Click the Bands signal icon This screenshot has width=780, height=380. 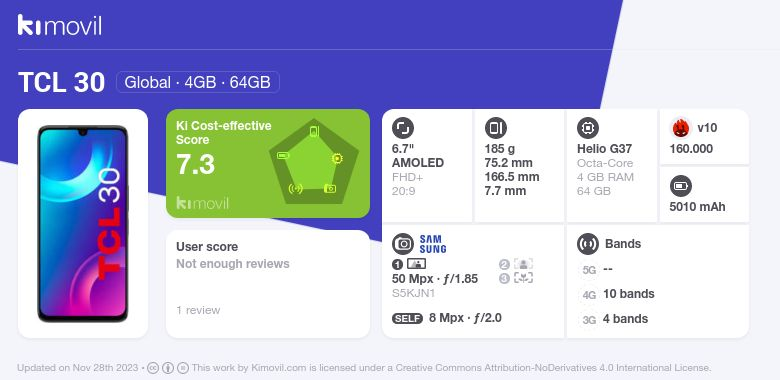click(x=588, y=244)
